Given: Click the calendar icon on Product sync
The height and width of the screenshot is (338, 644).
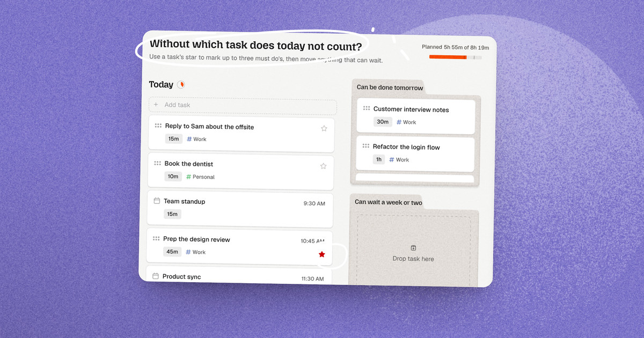Looking at the screenshot, I should [156, 276].
